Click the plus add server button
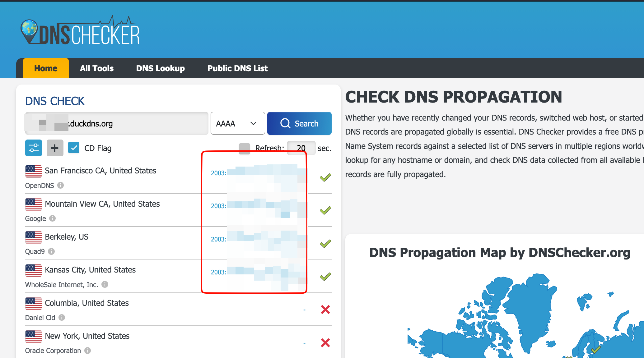Screen dimensions: 644x358 click(55, 148)
